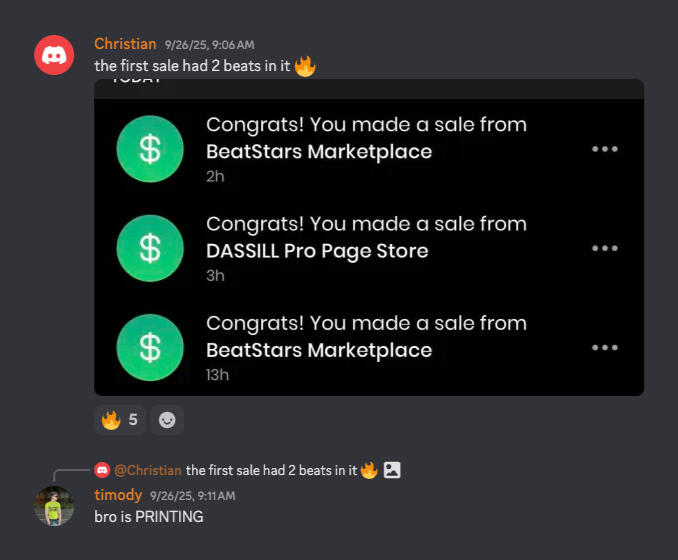
Task: Open three-dot menu for the 13h sale
Action: click(x=604, y=347)
